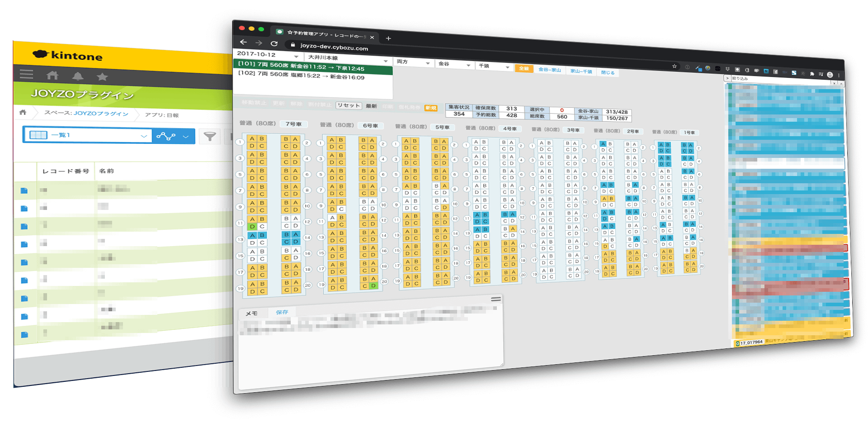The image size is (868, 428).
Task: Select the 全線 section tab
Action: coord(524,68)
